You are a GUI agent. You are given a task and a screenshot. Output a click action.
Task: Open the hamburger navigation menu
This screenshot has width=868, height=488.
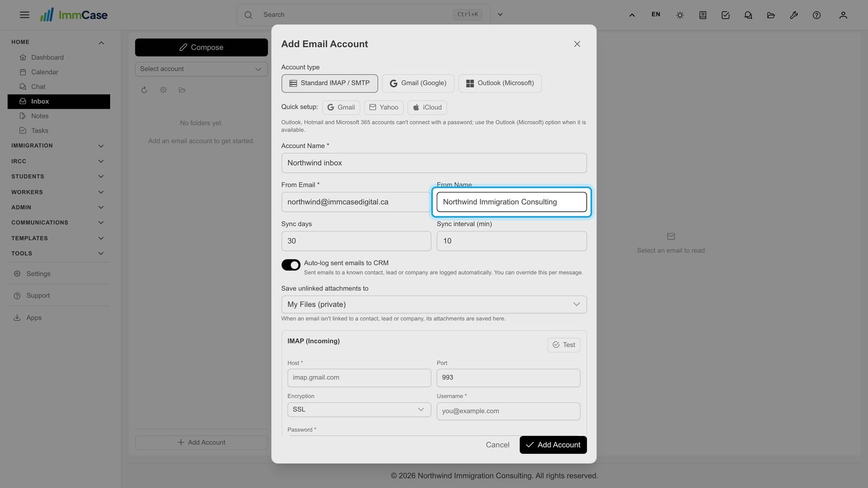[24, 15]
